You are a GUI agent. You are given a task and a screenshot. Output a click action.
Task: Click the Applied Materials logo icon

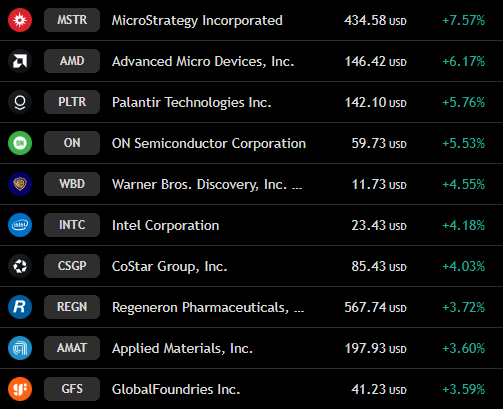point(20,348)
